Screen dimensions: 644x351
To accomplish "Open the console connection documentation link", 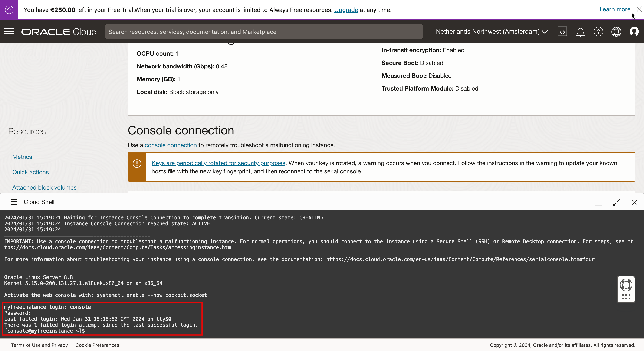I will click(x=171, y=145).
